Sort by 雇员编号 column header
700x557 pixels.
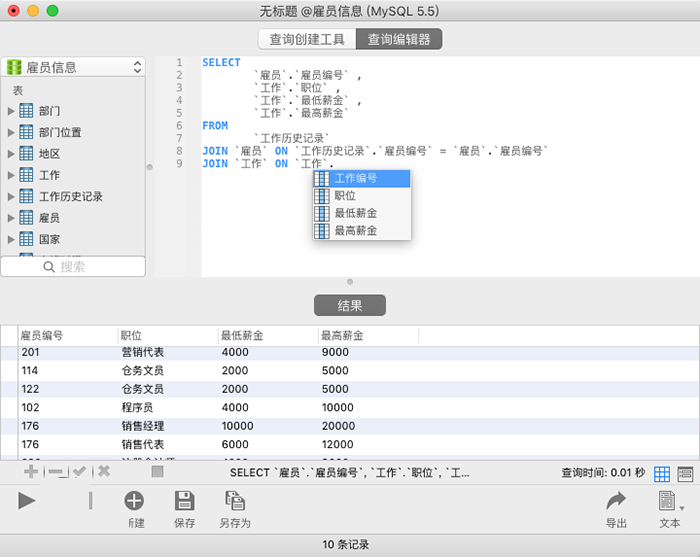click(68, 336)
